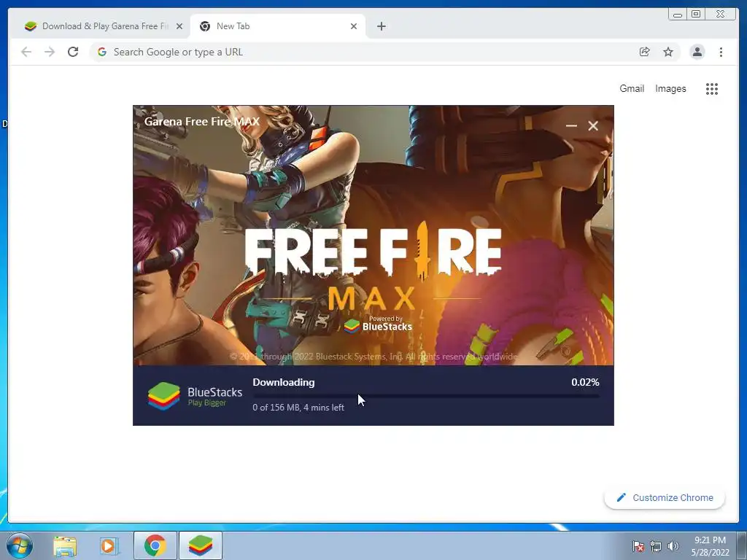Image resolution: width=747 pixels, height=560 pixels.
Task: Click the download progress bar
Action: click(x=426, y=396)
